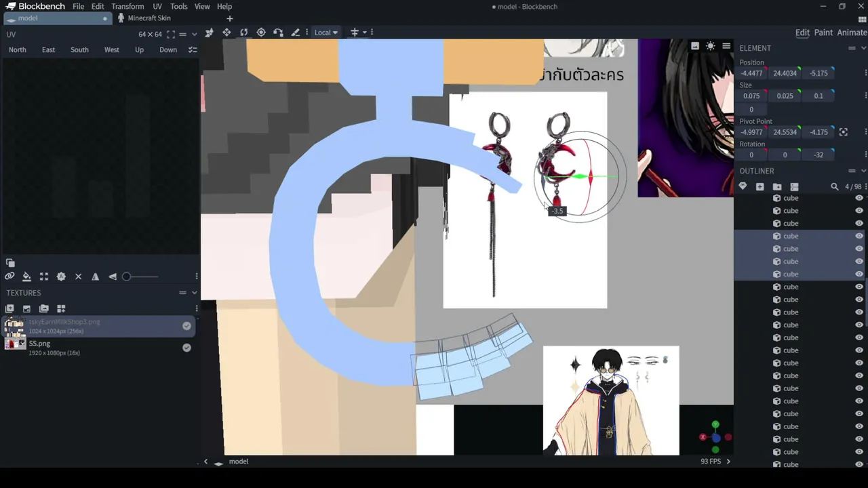Open the Transform menu
This screenshot has height=488, width=868.
(x=127, y=7)
